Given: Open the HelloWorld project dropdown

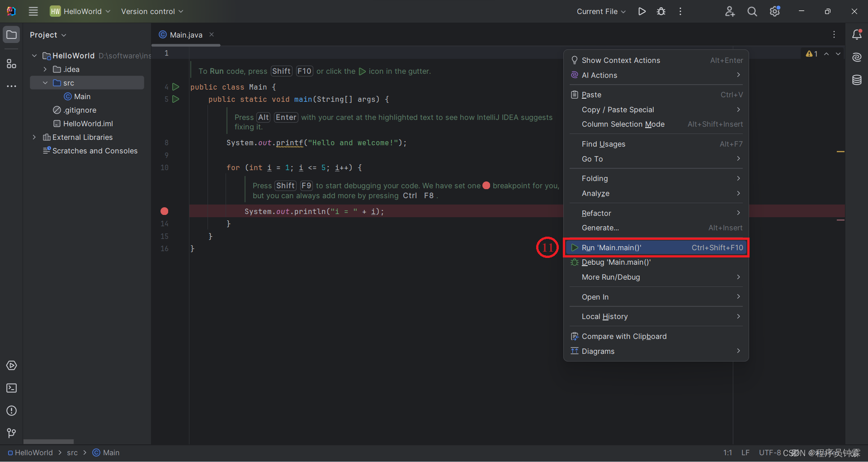Looking at the screenshot, I should (80, 11).
